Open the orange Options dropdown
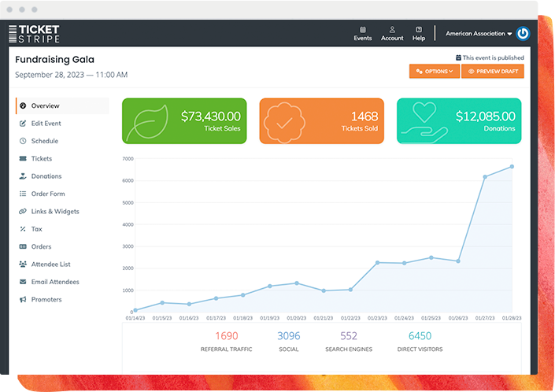Viewport: 555px width, 392px height. [x=434, y=72]
